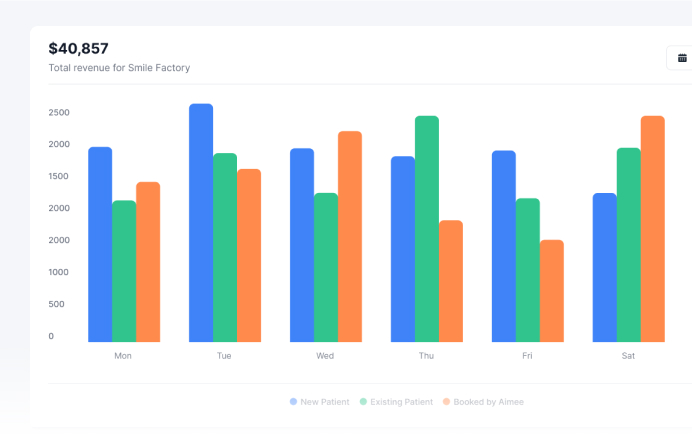
Task: Click the 500 y-axis value
Action: click(x=56, y=304)
